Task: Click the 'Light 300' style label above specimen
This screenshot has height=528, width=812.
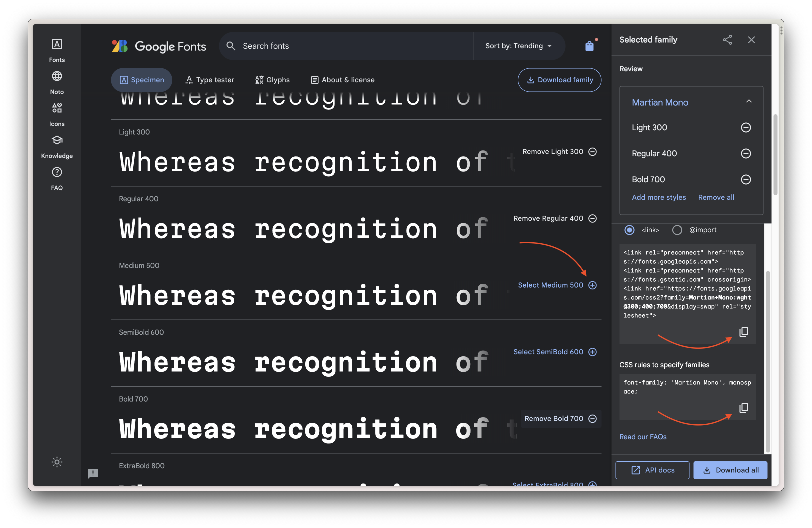Action: pos(134,132)
